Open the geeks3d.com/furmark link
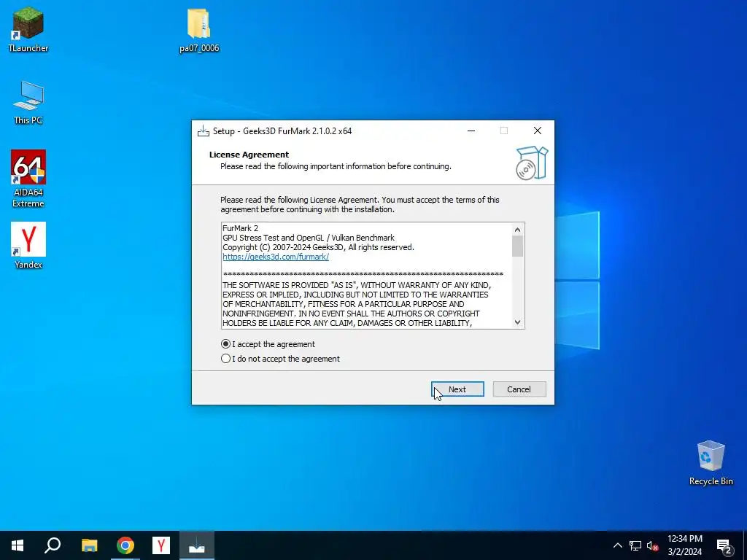 (276, 257)
